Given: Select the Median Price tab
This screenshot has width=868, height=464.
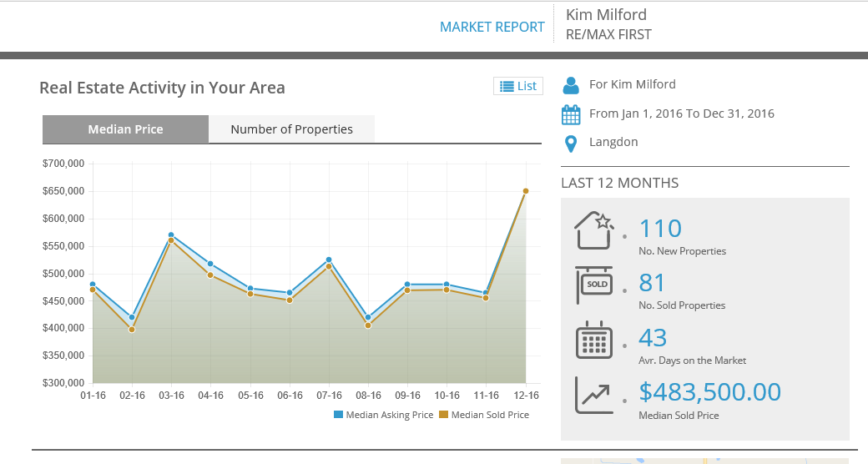Looking at the screenshot, I should [125, 129].
